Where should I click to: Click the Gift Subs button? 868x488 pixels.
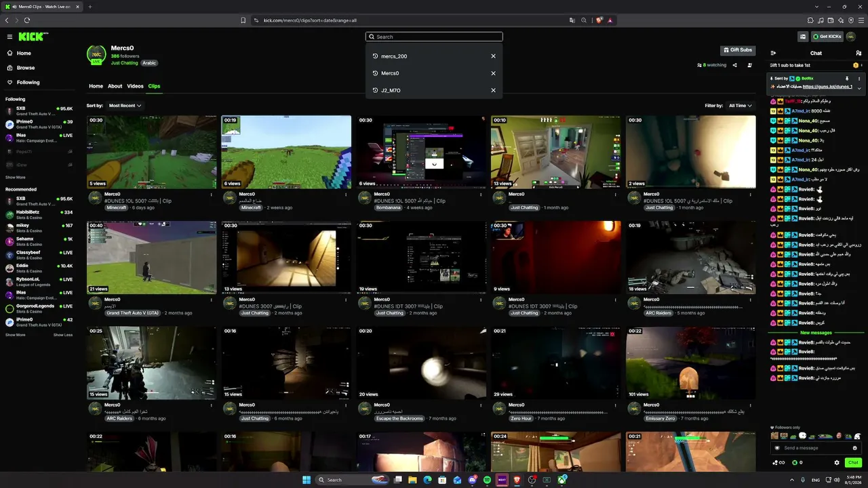[738, 50]
